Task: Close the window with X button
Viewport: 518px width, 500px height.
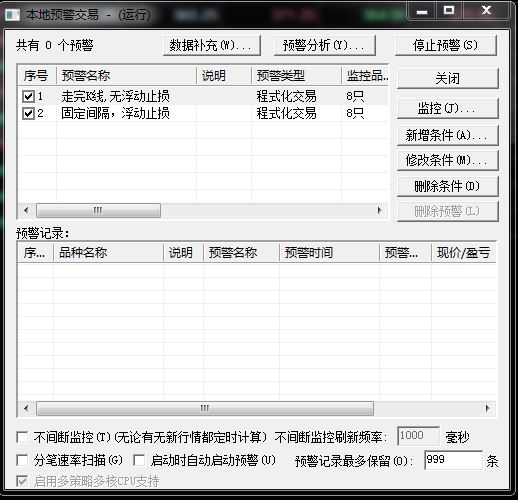Action: (x=486, y=11)
